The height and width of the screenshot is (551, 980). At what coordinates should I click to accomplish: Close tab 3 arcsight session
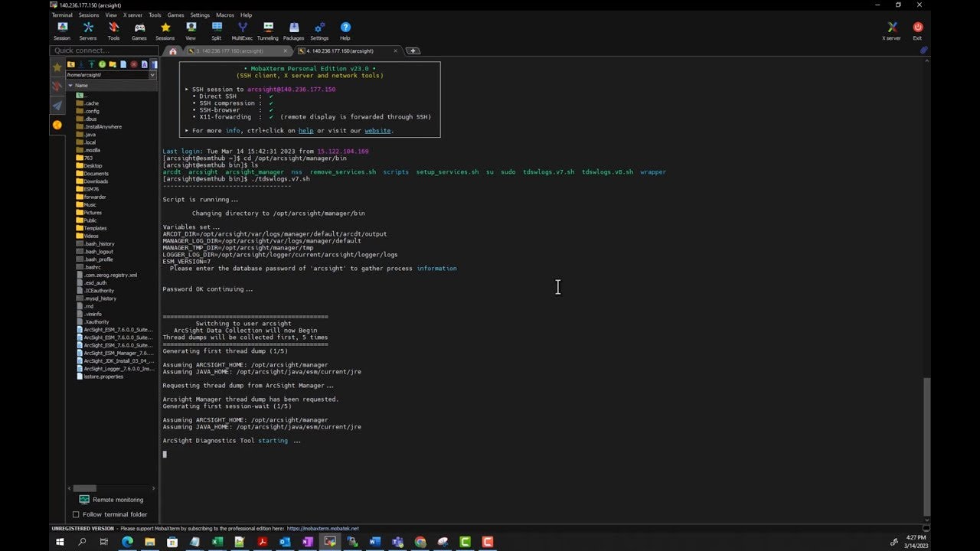pos(286,51)
